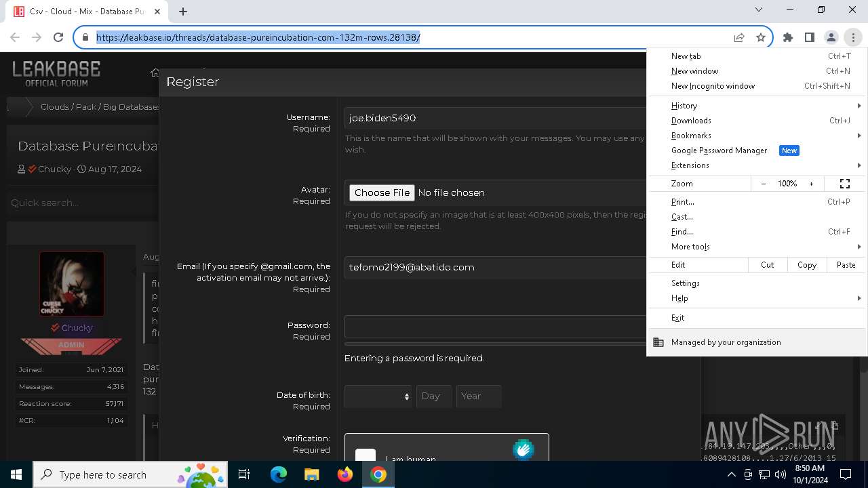The image size is (868, 488).
Task: Close the Csv - Cloud - Mix tab
Action: pos(157,12)
